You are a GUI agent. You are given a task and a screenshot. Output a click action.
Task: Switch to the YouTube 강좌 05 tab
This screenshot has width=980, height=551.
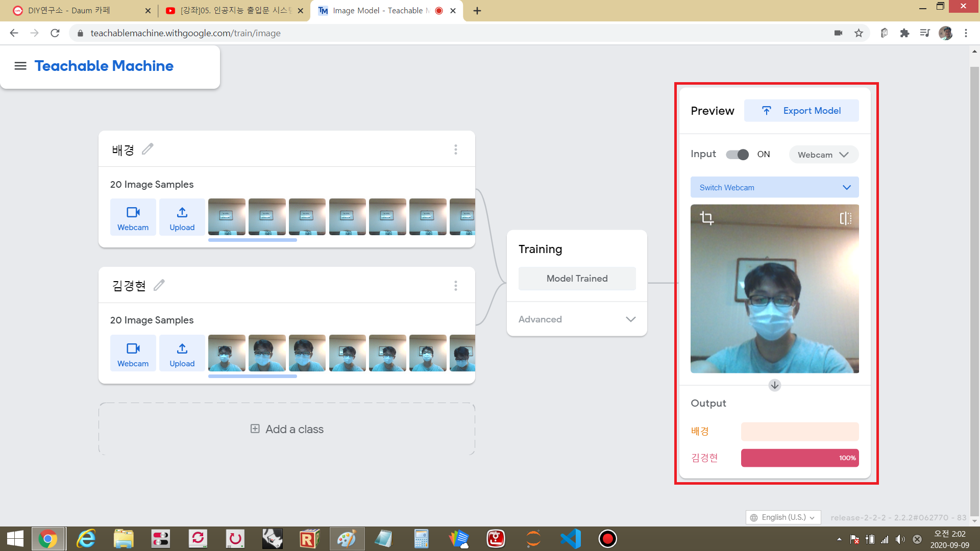click(x=235, y=11)
